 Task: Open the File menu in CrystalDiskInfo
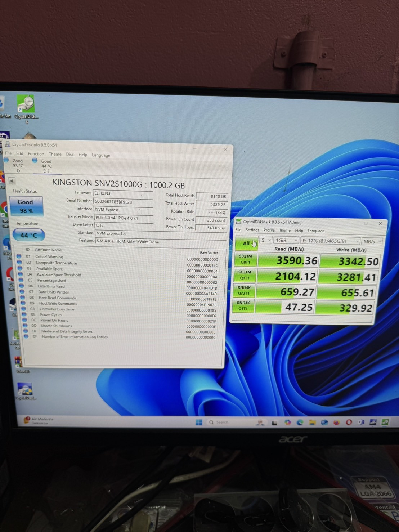8,153
